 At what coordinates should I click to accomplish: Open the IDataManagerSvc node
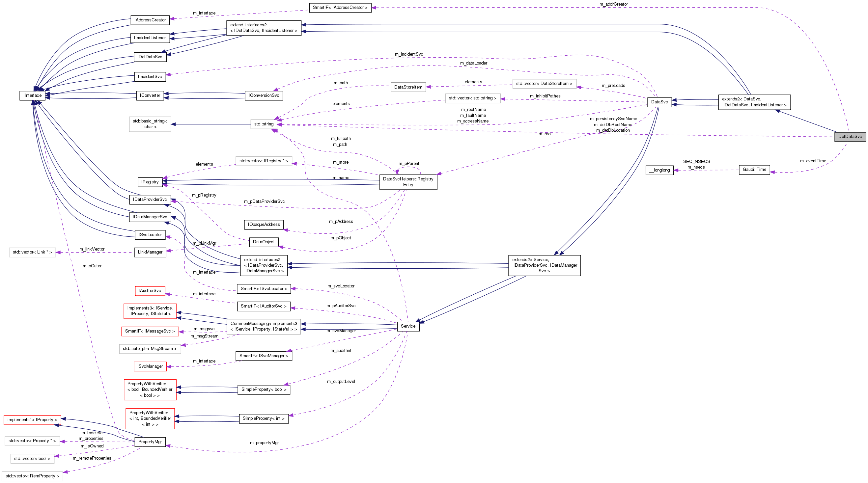150,217
